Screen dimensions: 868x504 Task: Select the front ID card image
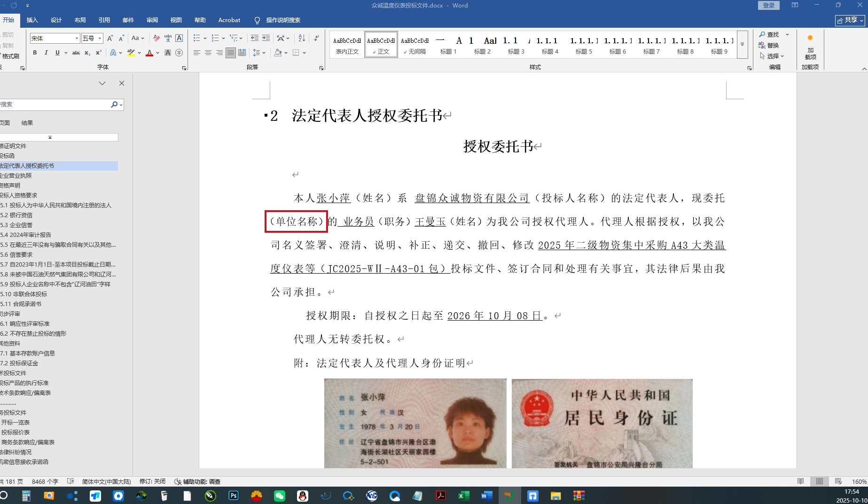click(415, 423)
